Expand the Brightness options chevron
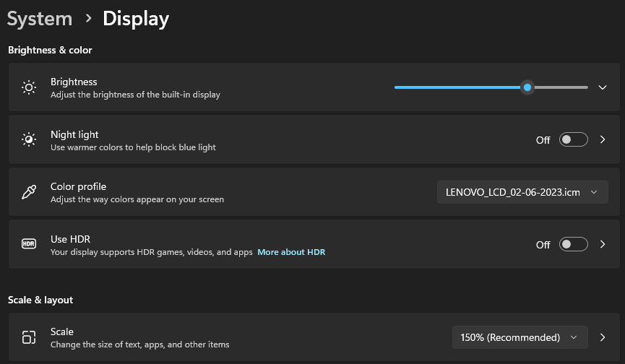The height and width of the screenshot is (364, 625). [x=603, y=87]
